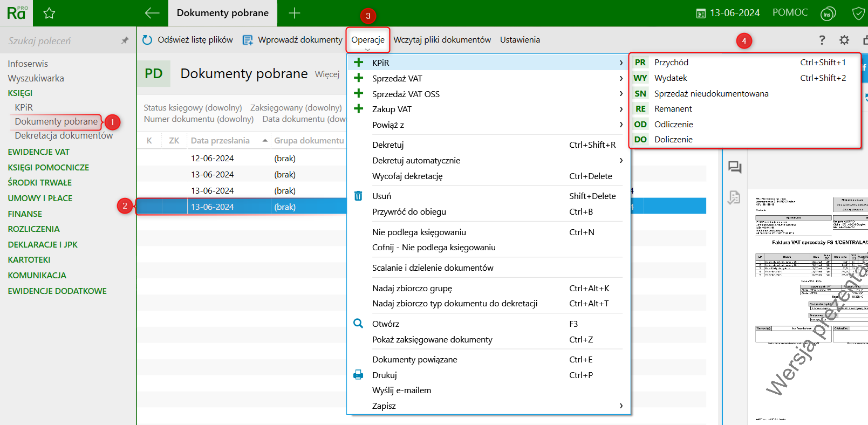Click the pin icon in search box
The image size is (868, 425).
click(125, 40)
